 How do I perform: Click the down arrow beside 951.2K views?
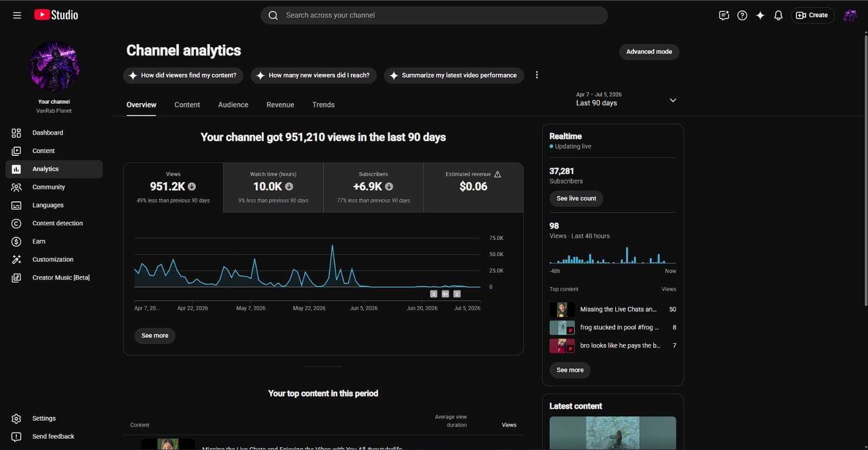192,186
